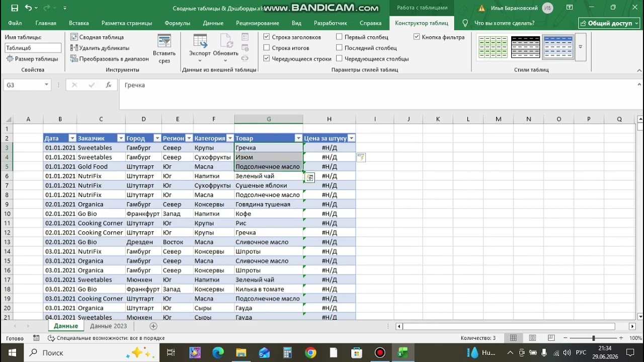The image size is (644, 362).
Task: Toggle the Строка заголовков checkbox
Action: pyautogui.click(x=267, y=37)
